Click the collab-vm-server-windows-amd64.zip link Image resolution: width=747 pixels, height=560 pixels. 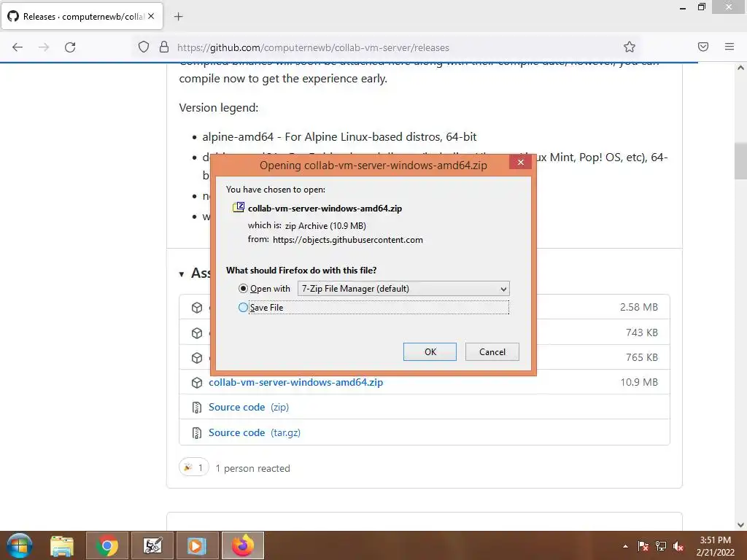[296, 382]
